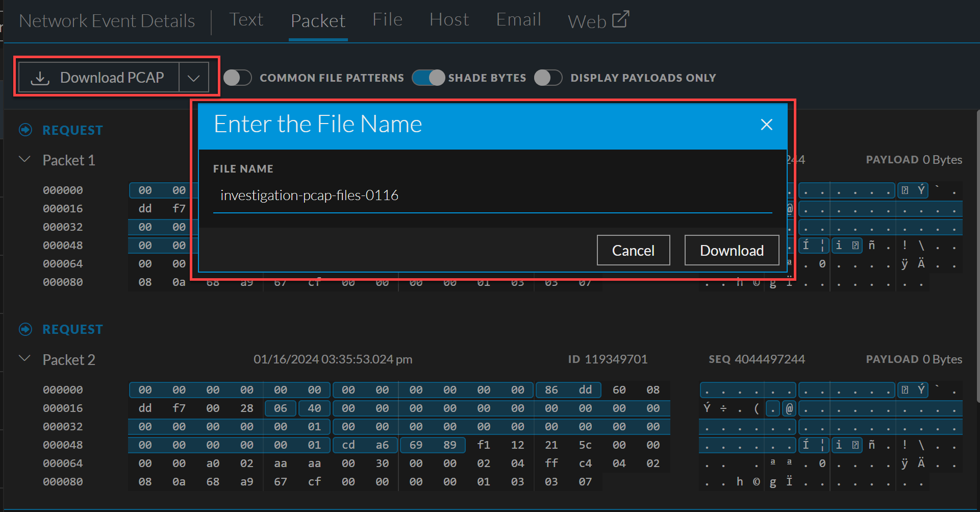Select the Host tab
Screen dimensions: 980x512
point(449,19)
